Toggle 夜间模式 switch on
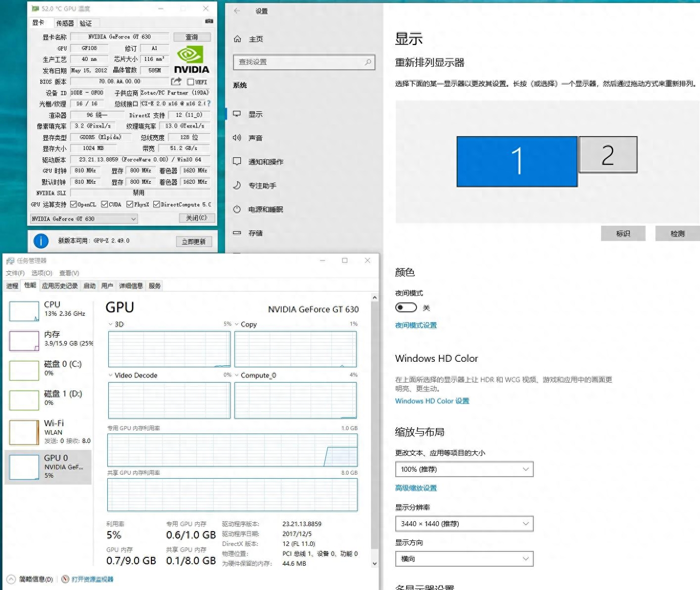700x590 pixels. [x=406, y=307]
